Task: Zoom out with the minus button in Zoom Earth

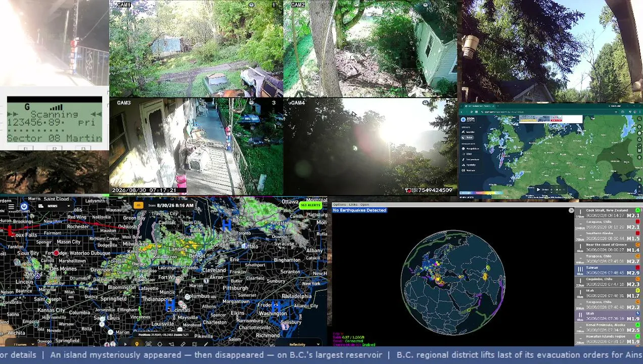Action: pyautogui.click(x=639, y=191)
